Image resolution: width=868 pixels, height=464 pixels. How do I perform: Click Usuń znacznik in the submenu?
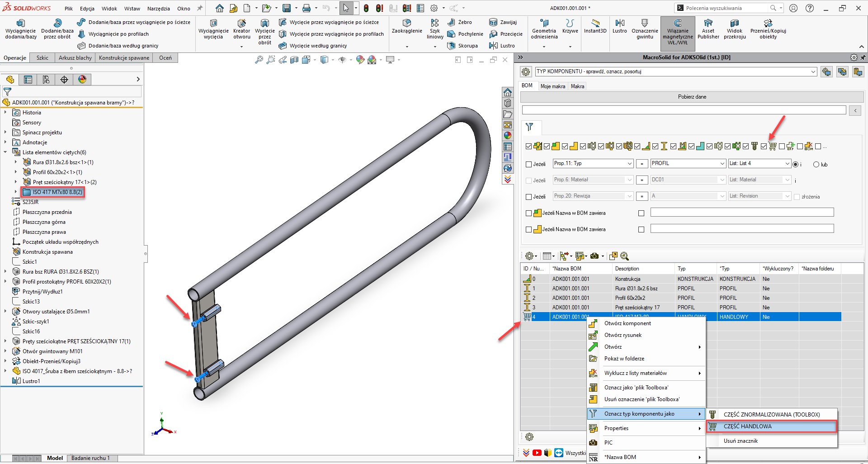pyautogui.click(x=741, y=441)
